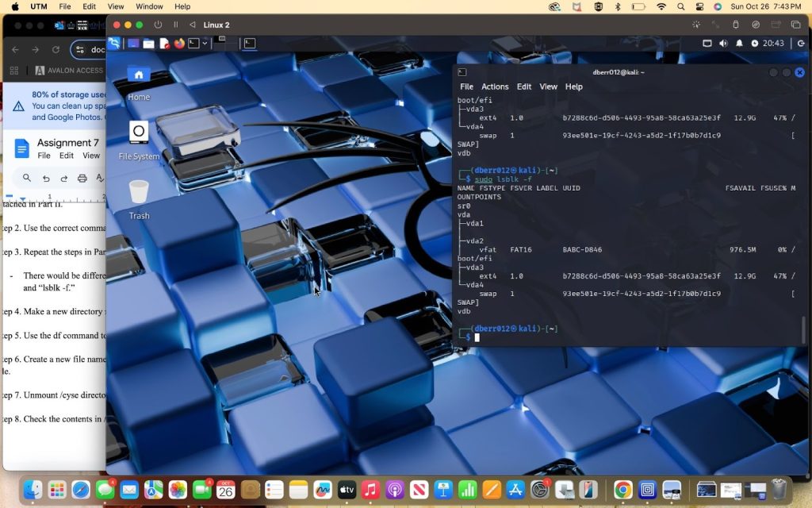The height and width of the screenshot is (508, 812).
Task: Open the terminal Actions menu
Action: click(x=495, y=87)
